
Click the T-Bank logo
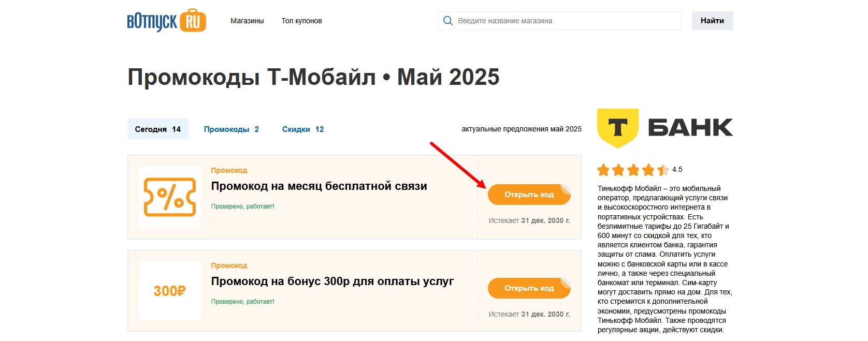point(665,128)
